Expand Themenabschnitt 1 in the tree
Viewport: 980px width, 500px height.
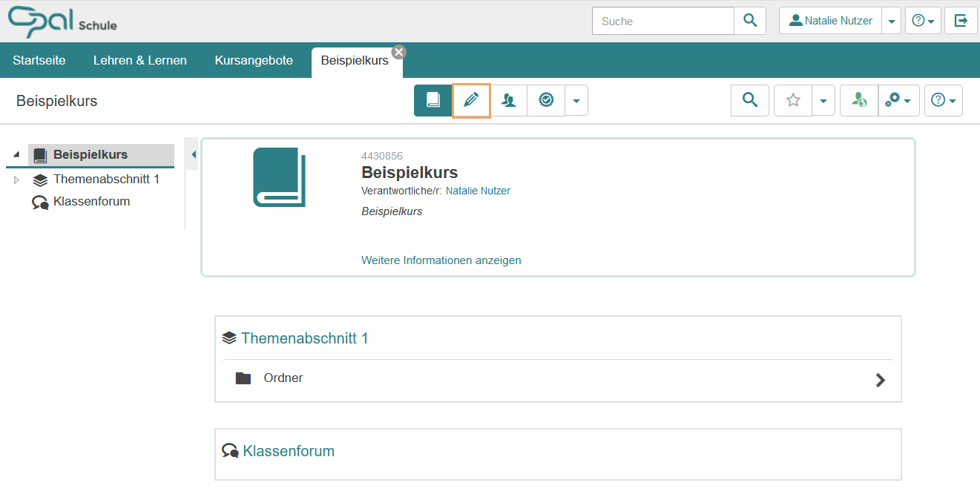(x=16, y=179)
